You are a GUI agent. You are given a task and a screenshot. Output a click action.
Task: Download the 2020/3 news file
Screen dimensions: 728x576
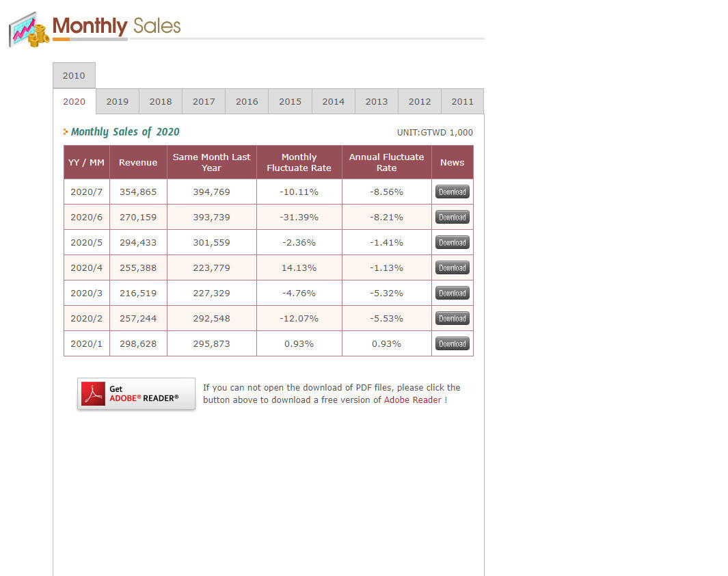(453, 293)
